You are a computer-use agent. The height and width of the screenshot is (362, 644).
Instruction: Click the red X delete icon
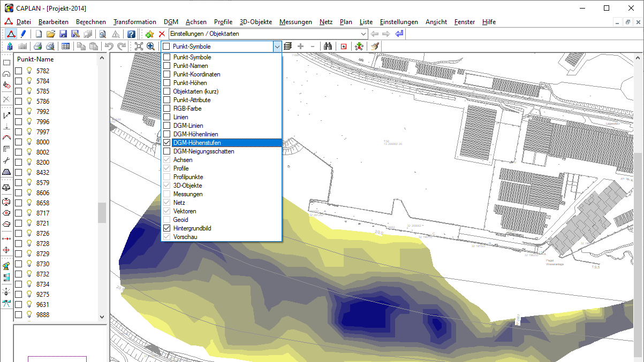click(x=162, y=34)
